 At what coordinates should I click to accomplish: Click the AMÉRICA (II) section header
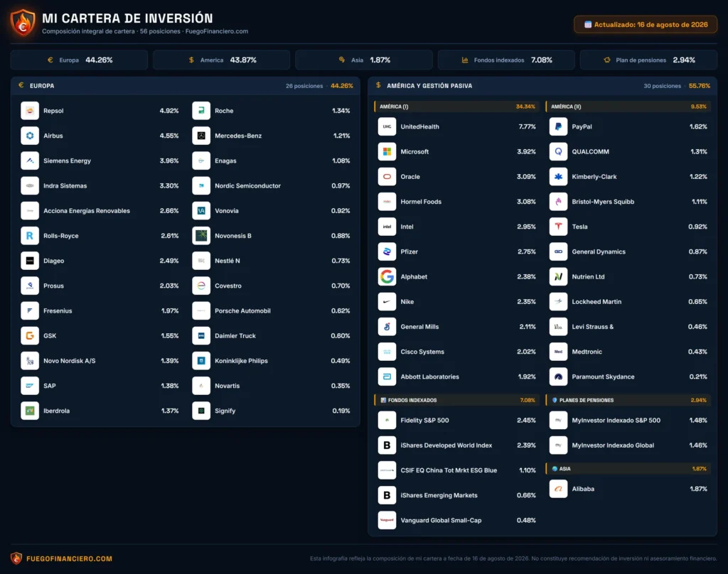click(628, 107)
